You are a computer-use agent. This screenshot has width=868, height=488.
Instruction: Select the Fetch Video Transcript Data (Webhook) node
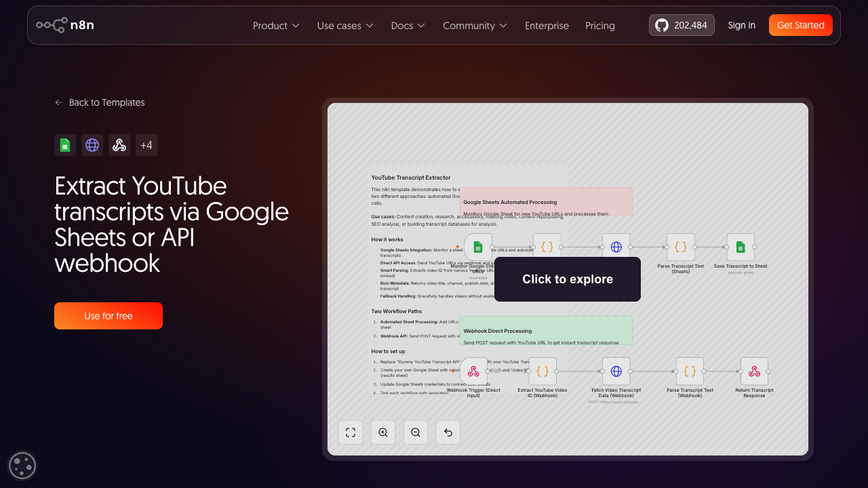pyautogui.click(x=616, y=371)
